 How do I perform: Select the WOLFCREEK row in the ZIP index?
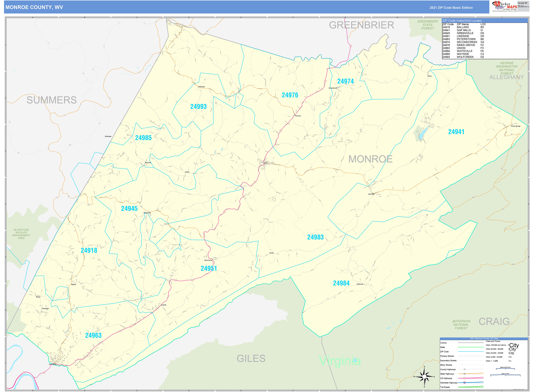463,57
